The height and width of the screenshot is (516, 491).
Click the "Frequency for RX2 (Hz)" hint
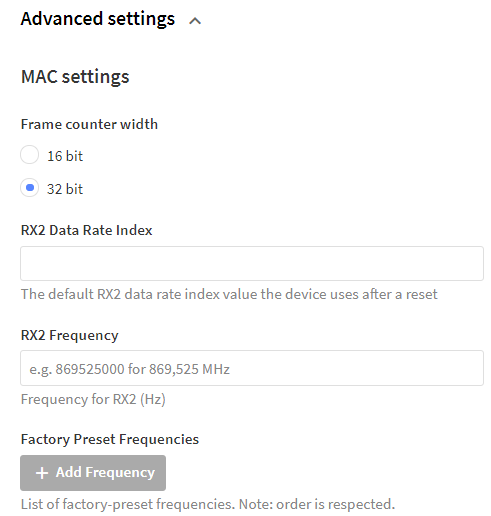93,399
